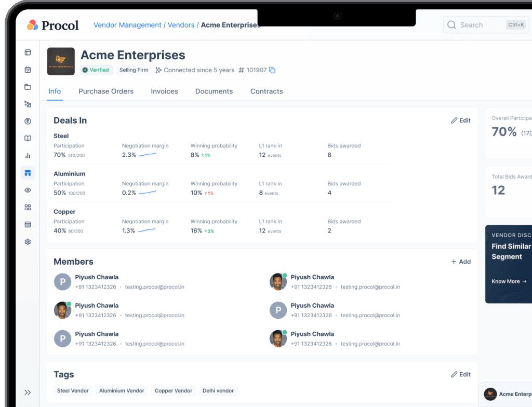Click Total Bids Awarded value 12

(x=498, y=191)
